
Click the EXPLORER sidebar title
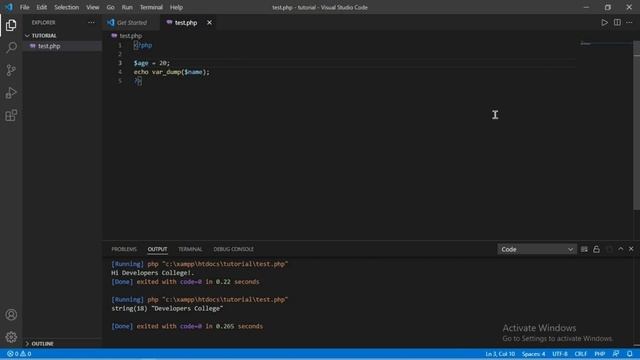43,22
